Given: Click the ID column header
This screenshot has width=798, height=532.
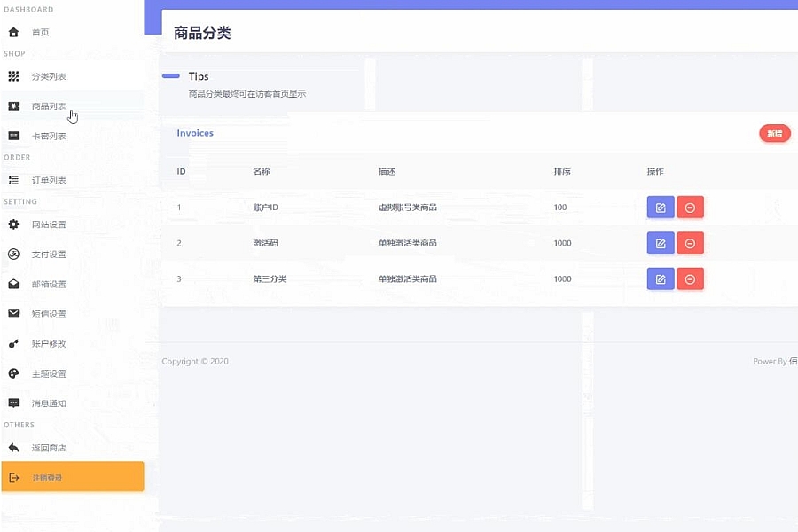Looking at the screenshot, I should tap(181, 171).
